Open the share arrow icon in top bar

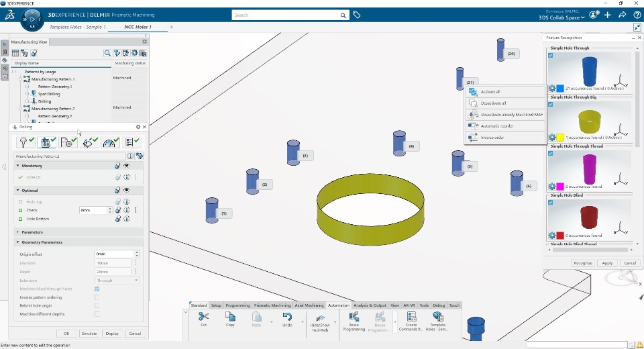(x=623, y=15)
